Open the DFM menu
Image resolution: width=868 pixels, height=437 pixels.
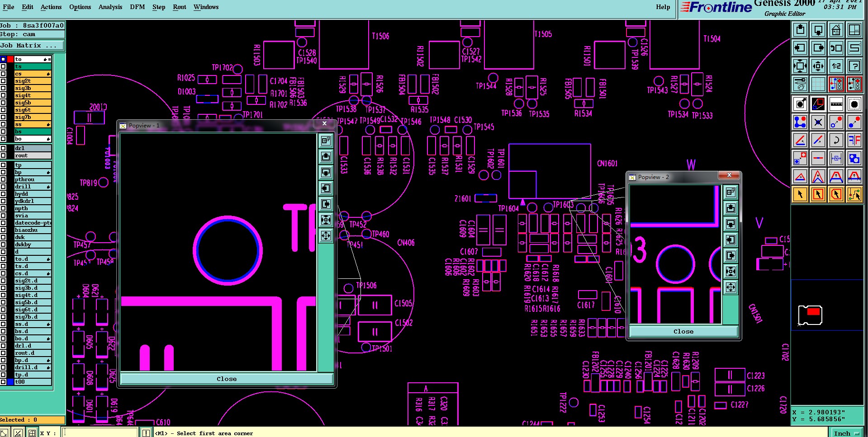137,7
